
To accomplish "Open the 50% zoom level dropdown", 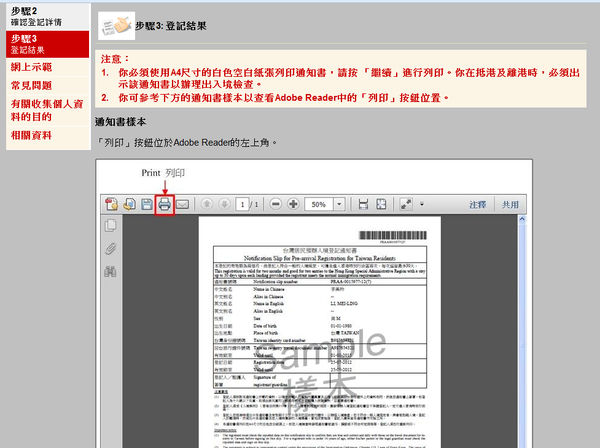I will tap(327, 203).
